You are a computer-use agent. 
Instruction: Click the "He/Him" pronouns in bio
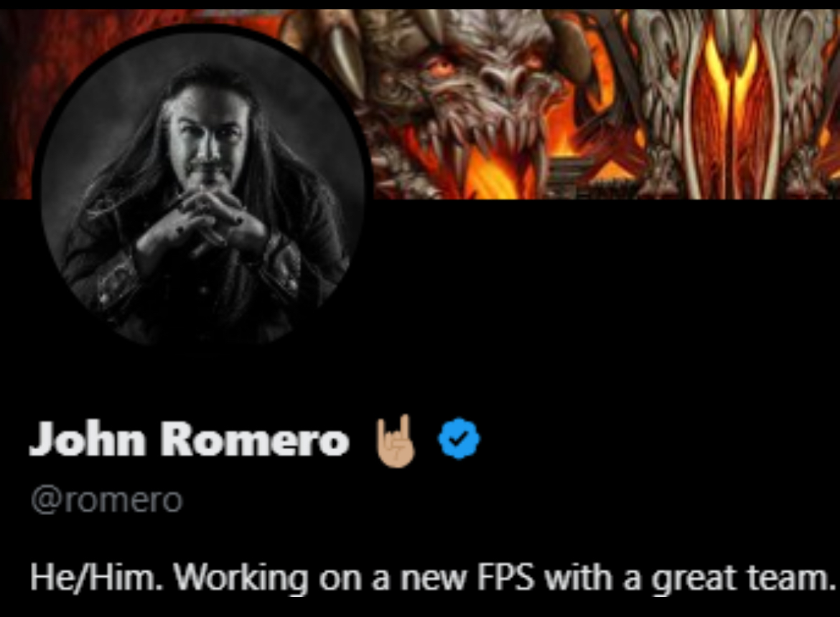[96, 578]
